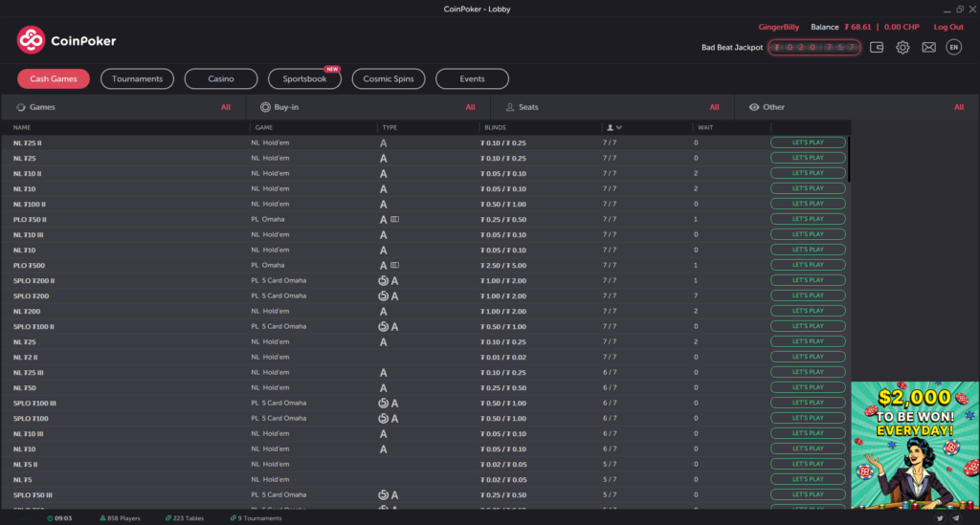Viewport: 980px width, 525px height.
Task: Click the eye icon beside Other filter
Action: point(754,107)
